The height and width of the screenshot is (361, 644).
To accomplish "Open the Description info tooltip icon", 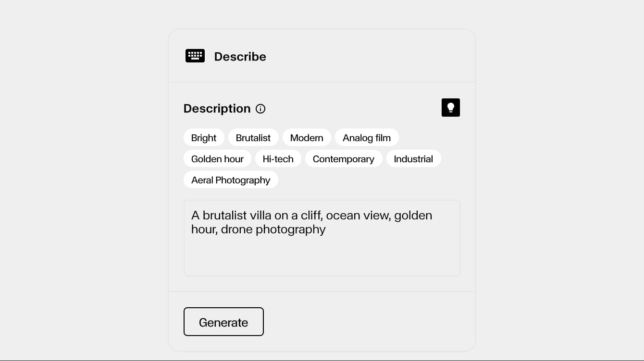I will tap(260, 109).
